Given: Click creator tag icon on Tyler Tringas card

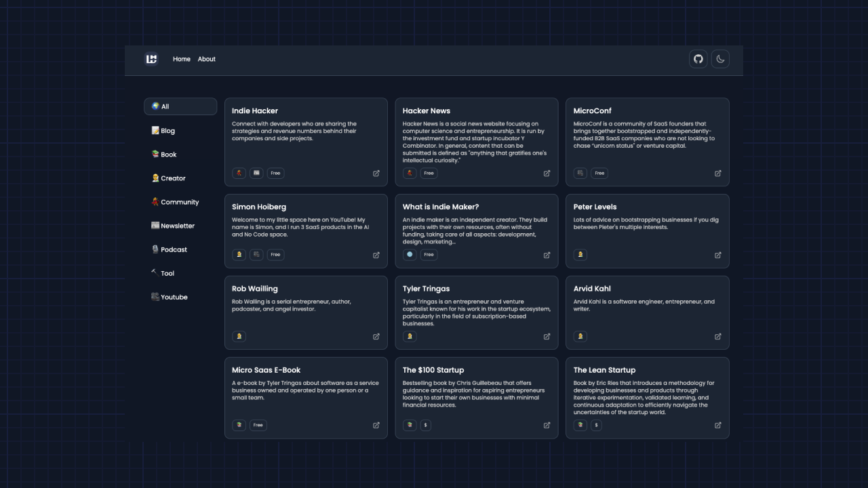Looking at the screenshot, I should (410, 336).
